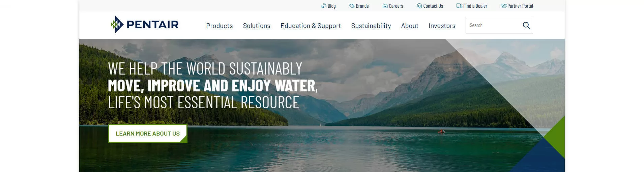Screen dimensions: 644x172
Task: Expand the Solutions navigation menu
Action: click(257, 26)
